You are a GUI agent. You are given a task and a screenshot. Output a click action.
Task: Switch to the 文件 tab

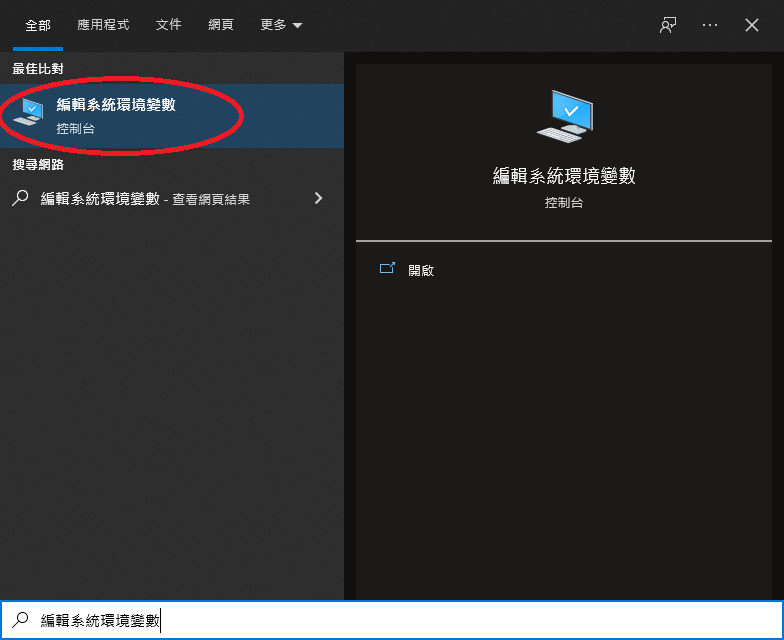point(168,25)
